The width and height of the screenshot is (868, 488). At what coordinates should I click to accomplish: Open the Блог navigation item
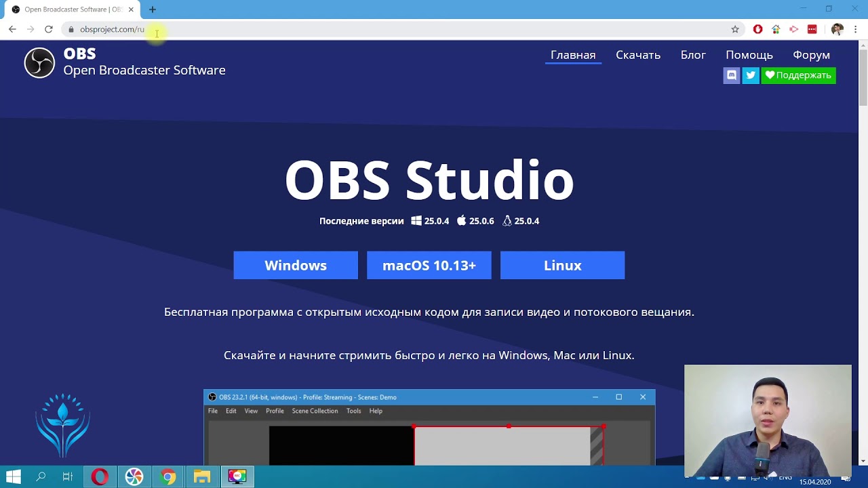[x=693, y=55]
